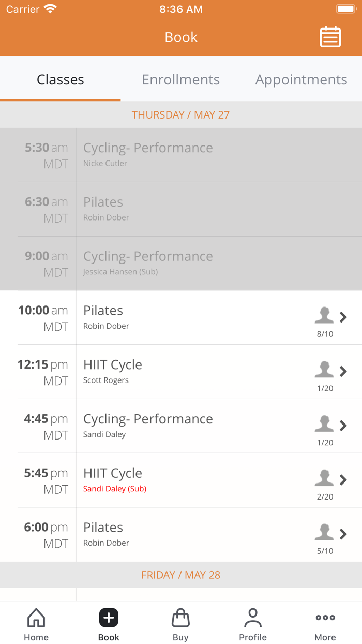The height and width of the screenshot is (644, 362).
Task: Switch to the Enrollments tab
Action: [x=181, y=80]
